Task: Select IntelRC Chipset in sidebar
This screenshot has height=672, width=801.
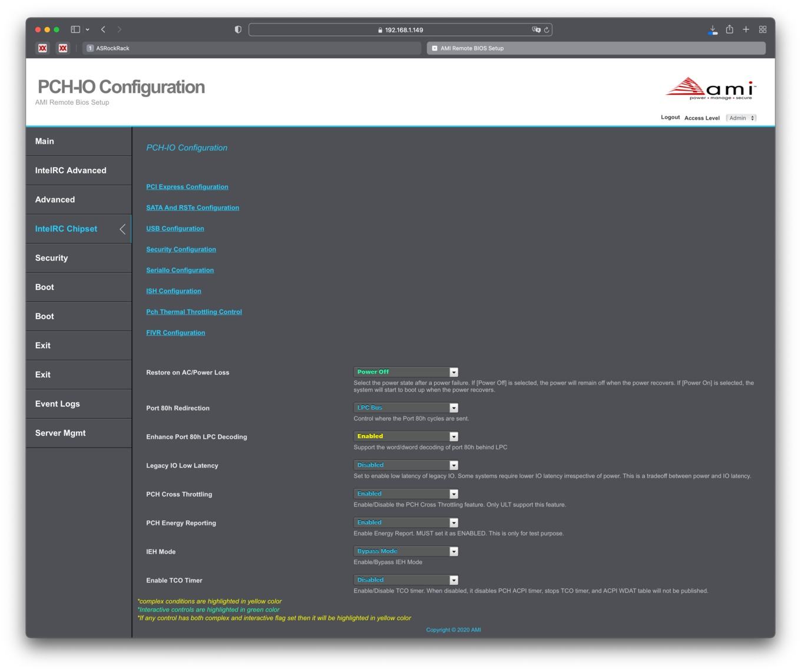Action: tap(78, 229)
